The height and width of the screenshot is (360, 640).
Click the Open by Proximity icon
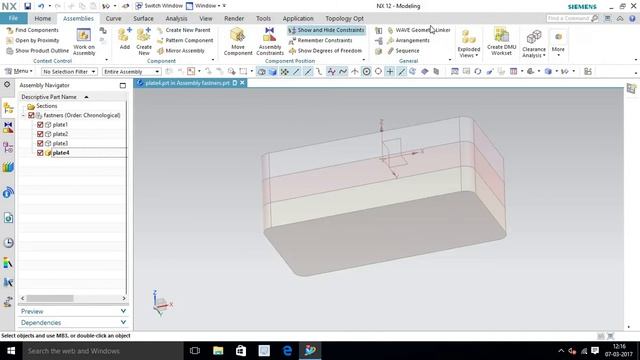click(10, 40)
